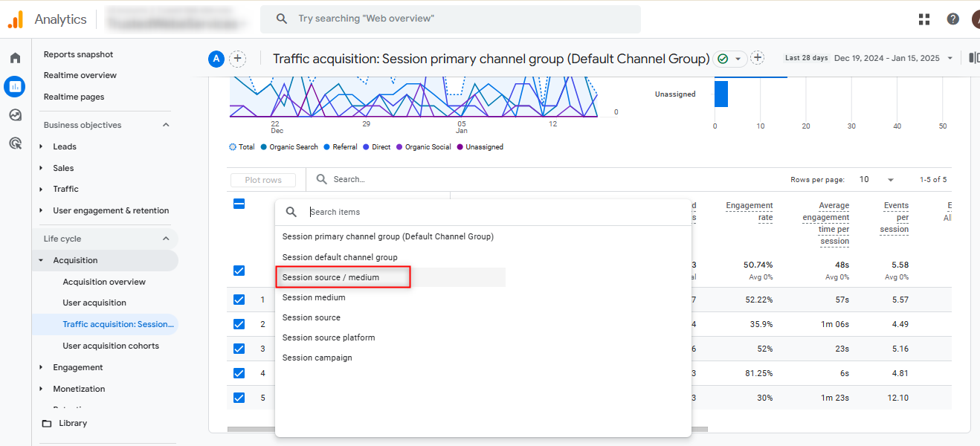Open Reports snapshot
980x446 pixels.
coord(79,54)
